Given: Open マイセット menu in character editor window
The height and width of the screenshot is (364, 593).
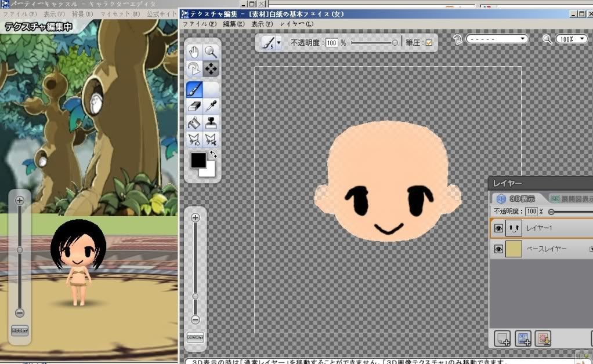Looking at the screenshot, I should point(120,14).
